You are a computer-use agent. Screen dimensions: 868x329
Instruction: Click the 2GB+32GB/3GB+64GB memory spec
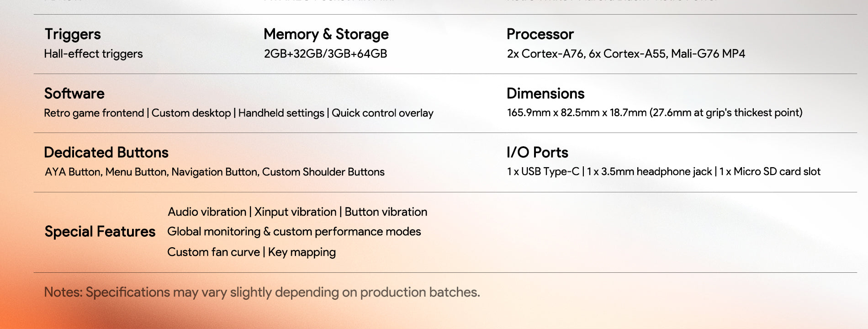325,54
